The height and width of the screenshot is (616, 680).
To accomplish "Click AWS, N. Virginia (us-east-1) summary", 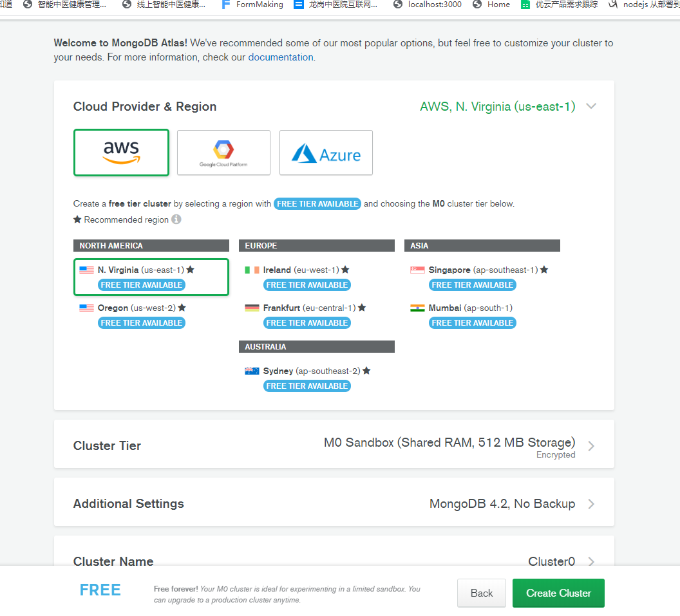I will pyautogui.click(x=497, y=107).
